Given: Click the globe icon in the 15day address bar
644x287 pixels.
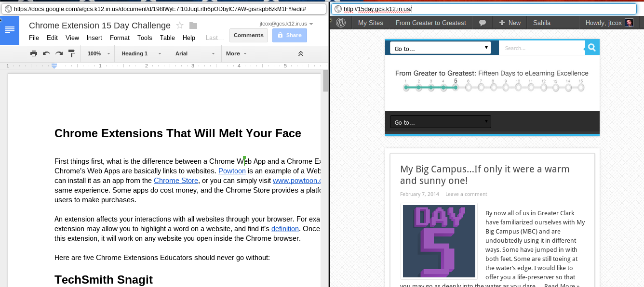Looking at the screenshot, I should pos(338,9).
